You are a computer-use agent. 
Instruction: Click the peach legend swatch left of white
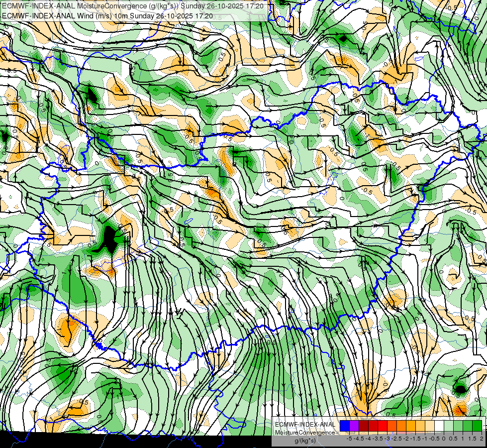(x=430, y=426)
